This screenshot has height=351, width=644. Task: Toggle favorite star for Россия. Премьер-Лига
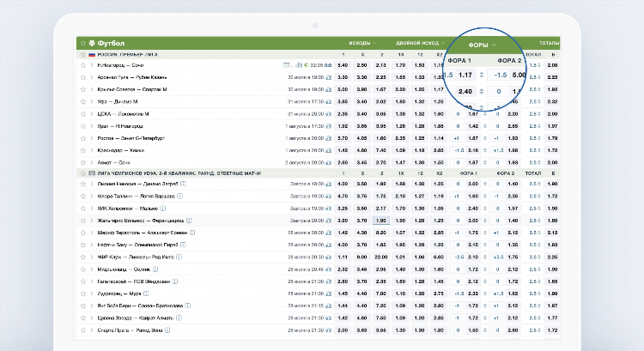click(83, 55)
